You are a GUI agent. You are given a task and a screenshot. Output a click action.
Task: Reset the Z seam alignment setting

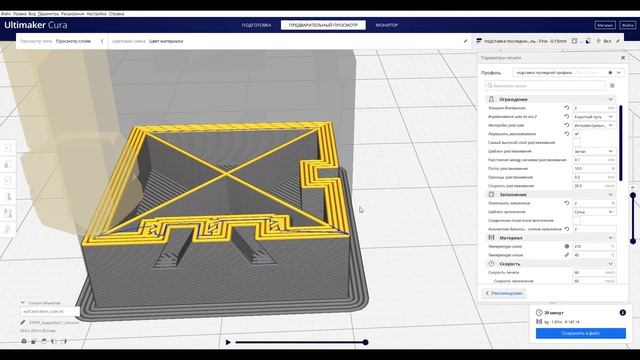[567, 116]
